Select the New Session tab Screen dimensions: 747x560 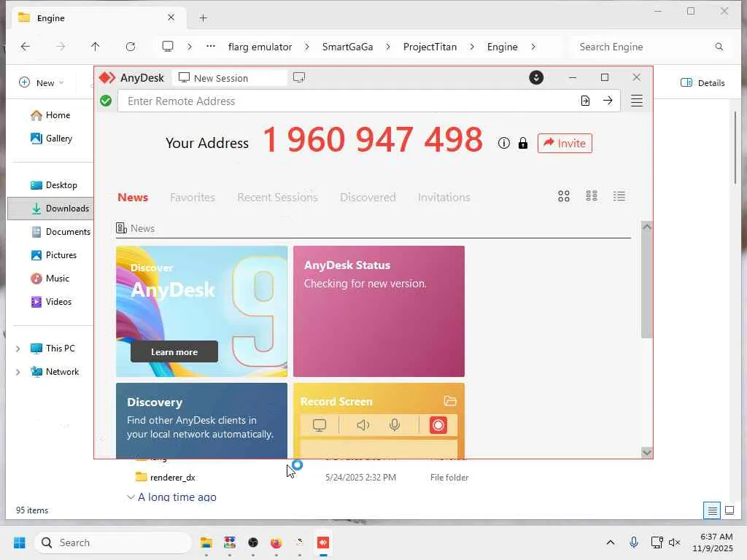coord(230,78)
